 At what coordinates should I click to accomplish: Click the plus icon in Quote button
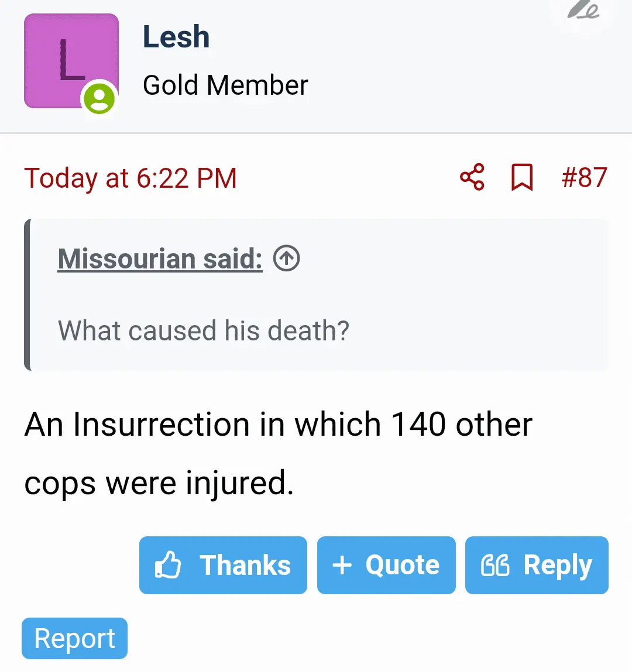[342, 565]
